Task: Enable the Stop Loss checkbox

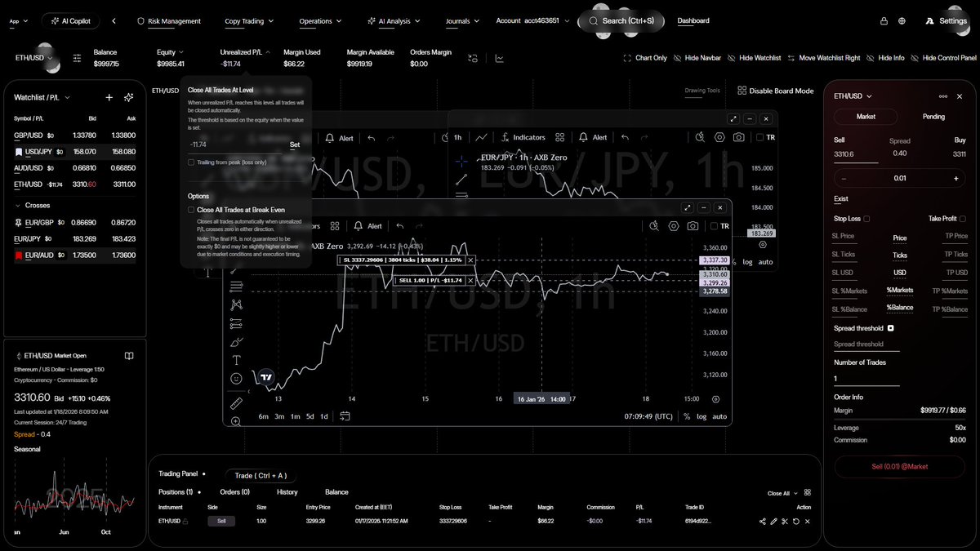Action: tap(866, 219)
